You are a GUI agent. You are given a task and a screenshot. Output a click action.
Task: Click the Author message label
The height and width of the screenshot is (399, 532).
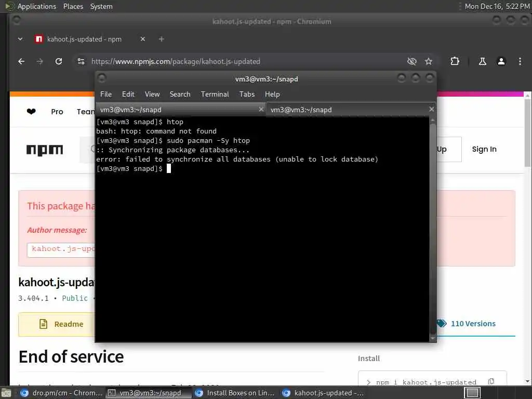(57, 230)
